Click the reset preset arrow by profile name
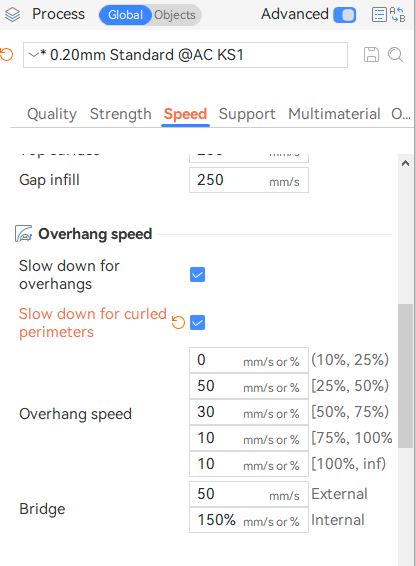416x566 pixels. pos(6,55)
